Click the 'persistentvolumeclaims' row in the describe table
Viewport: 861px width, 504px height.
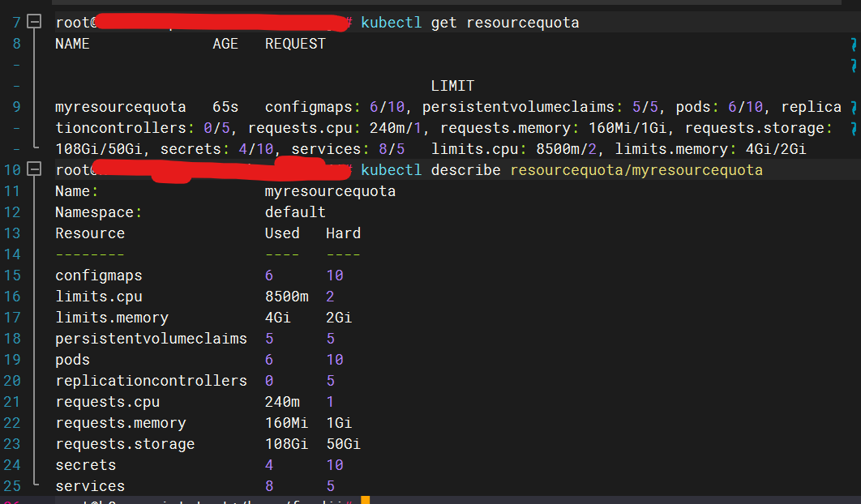[x=151, y=339]
